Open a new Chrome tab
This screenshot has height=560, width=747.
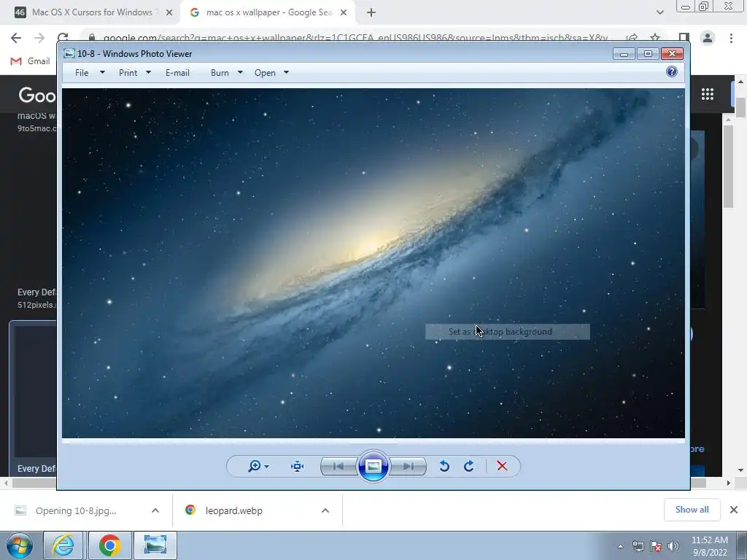(371, 13)
